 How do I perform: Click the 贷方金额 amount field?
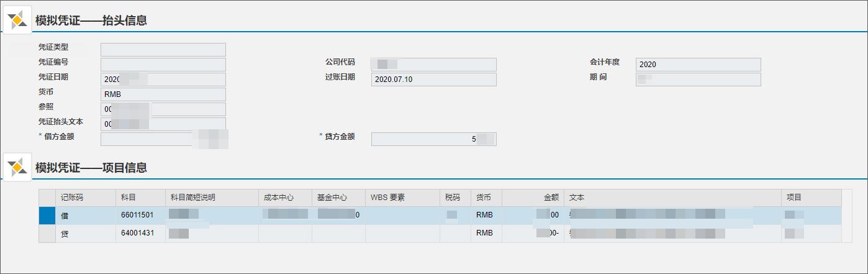(433, 139)
